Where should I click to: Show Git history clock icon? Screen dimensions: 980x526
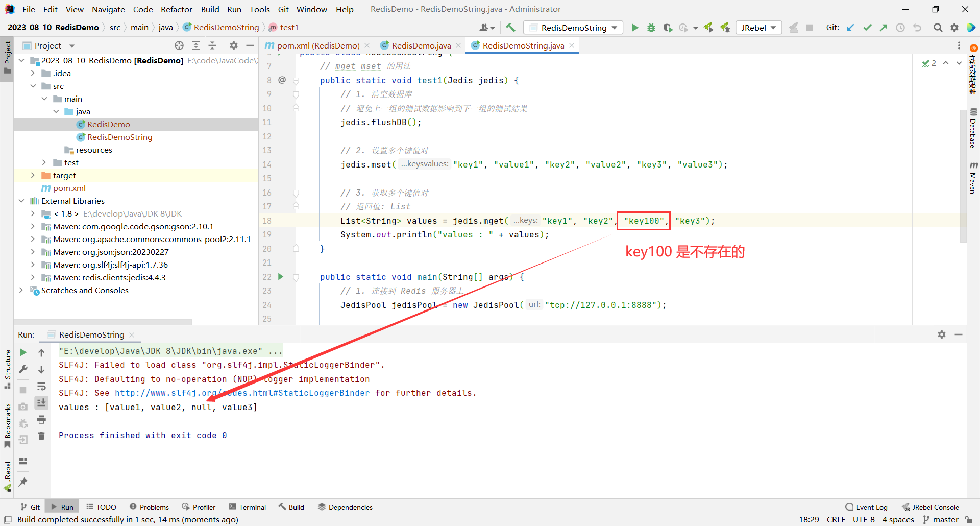click(900, 28)
